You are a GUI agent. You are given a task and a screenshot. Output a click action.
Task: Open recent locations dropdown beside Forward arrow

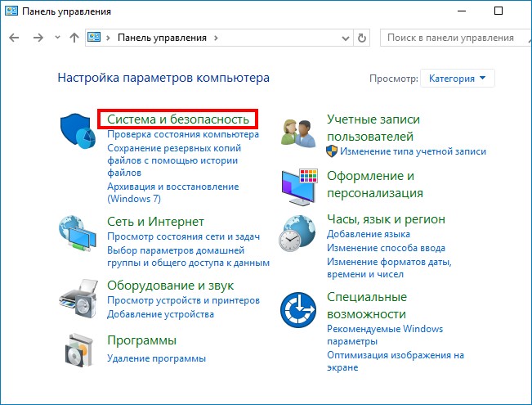coord(57,38)
